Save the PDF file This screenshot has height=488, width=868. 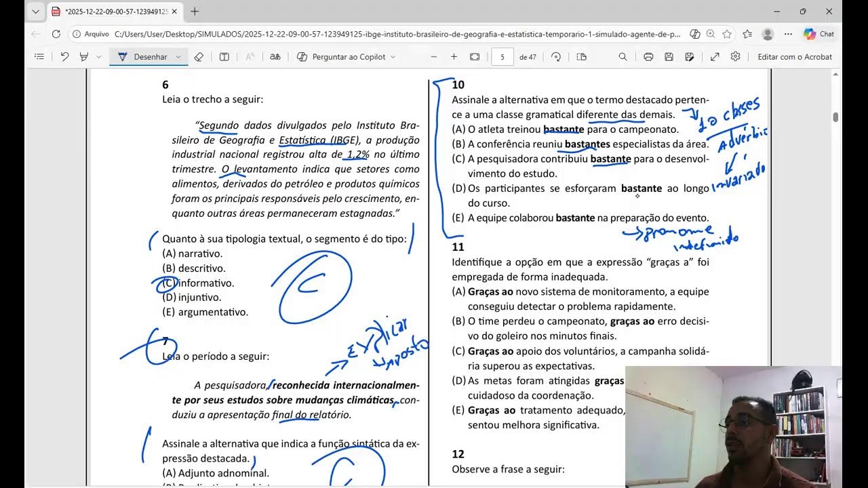point(669,57)
